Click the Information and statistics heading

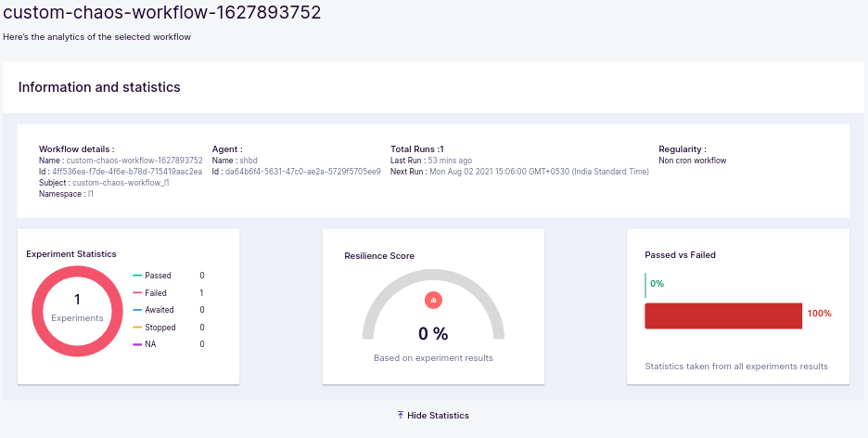(99, 87)
